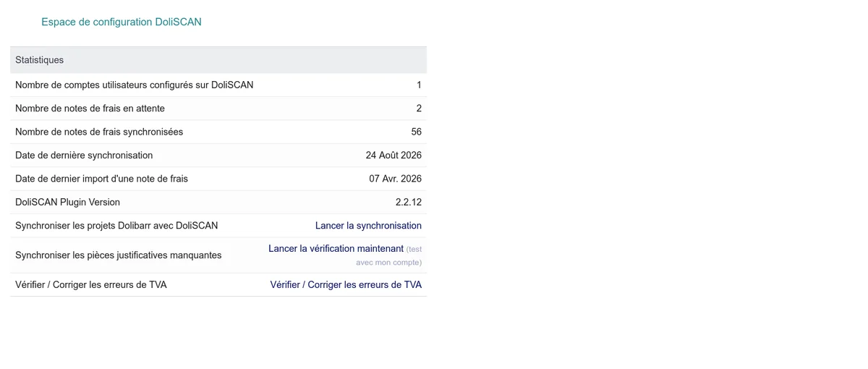
Task: Select the label DoliSCAN Plugin Version
Action: pyautogui.click(x=67, y=203)
